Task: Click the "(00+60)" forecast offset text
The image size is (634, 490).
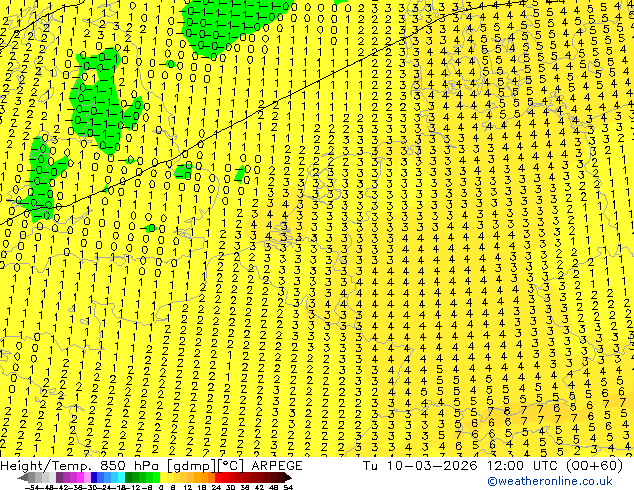Action: click(x=595, y=466)
